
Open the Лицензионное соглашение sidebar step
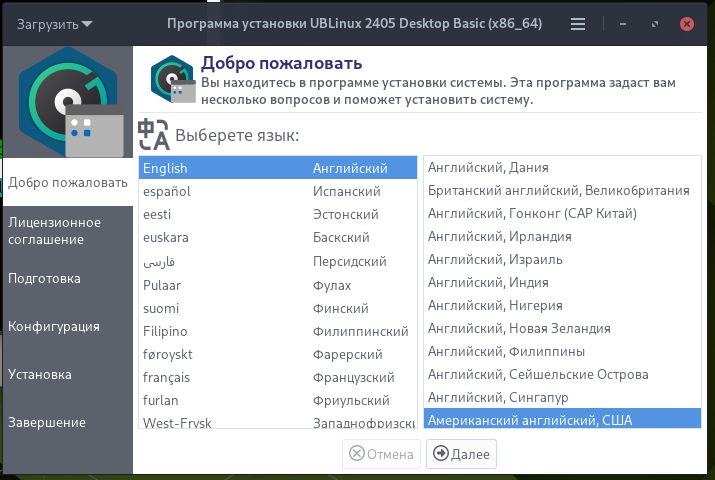point(68,231)
